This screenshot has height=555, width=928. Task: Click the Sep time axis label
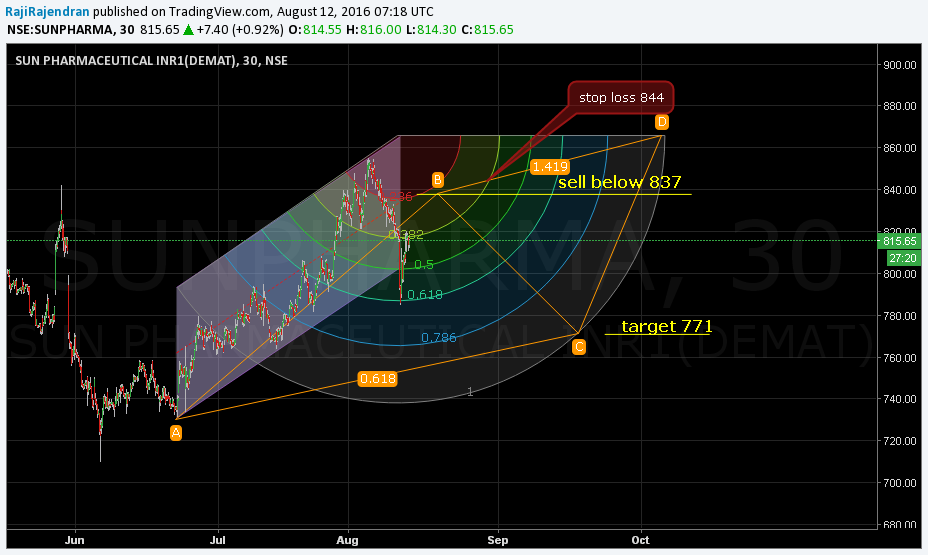pyautogui.click(x=498, y=540)
